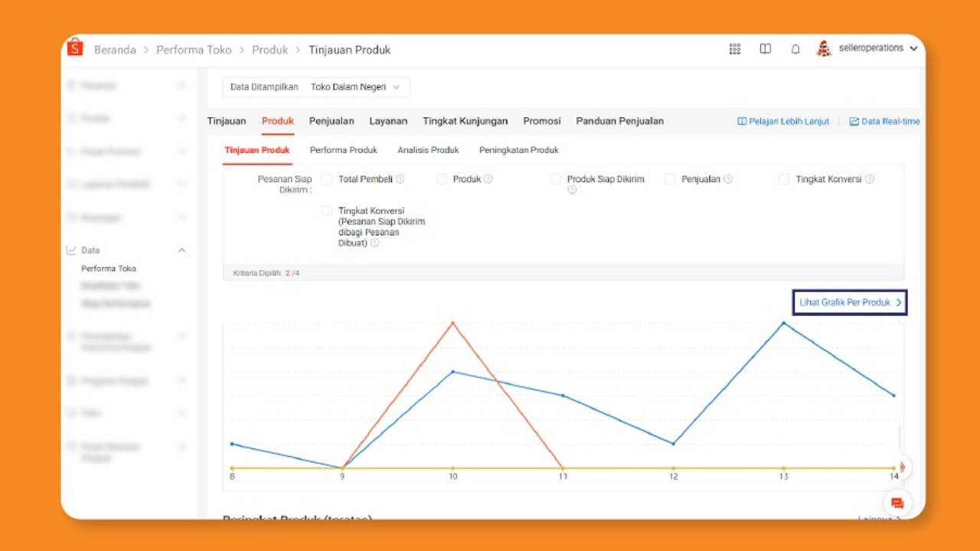Enable the Penjualan checkbox
980x551 pixels.
(x=670, y=179)
